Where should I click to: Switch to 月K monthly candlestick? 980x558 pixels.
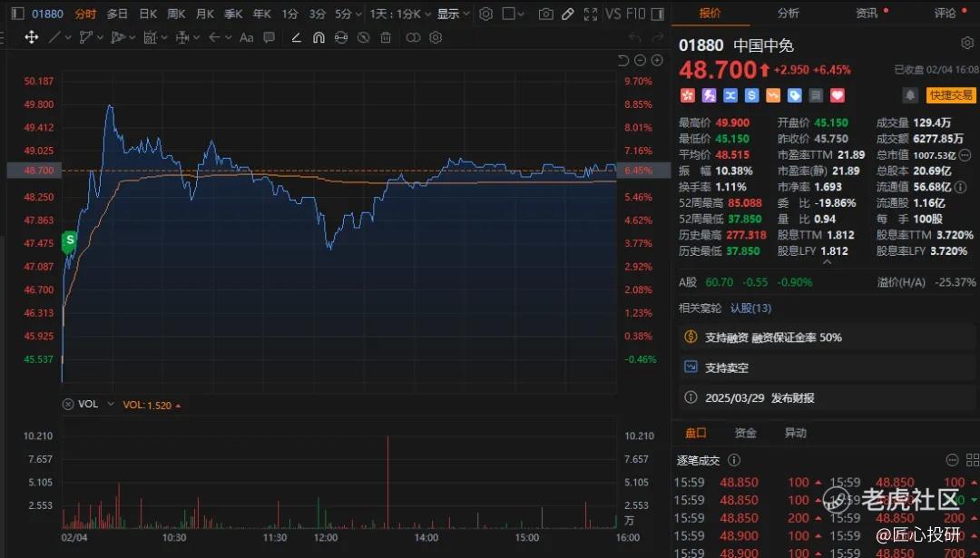click(205, 14)
